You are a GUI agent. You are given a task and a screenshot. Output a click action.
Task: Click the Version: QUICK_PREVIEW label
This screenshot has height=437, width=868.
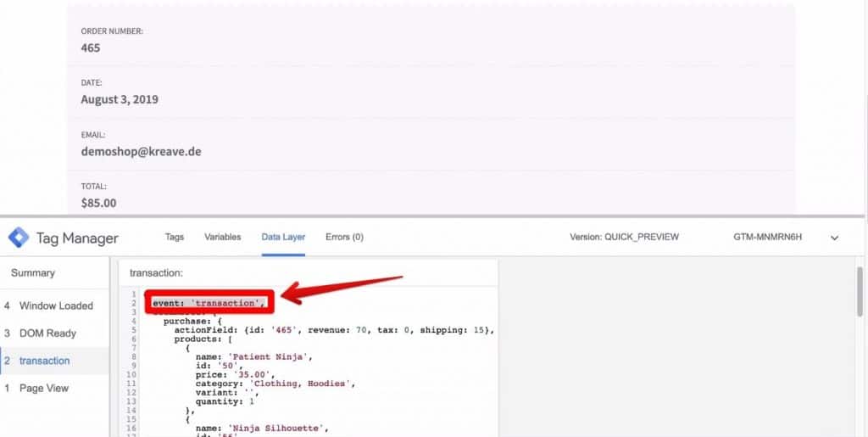pyautogui.click(x=624, y=238)
